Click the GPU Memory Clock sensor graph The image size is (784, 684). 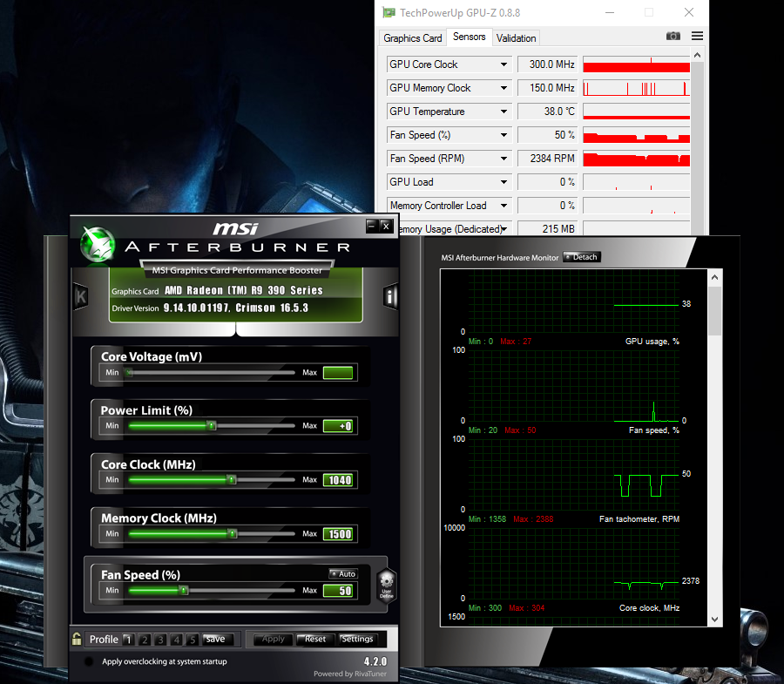click(637, 88)
